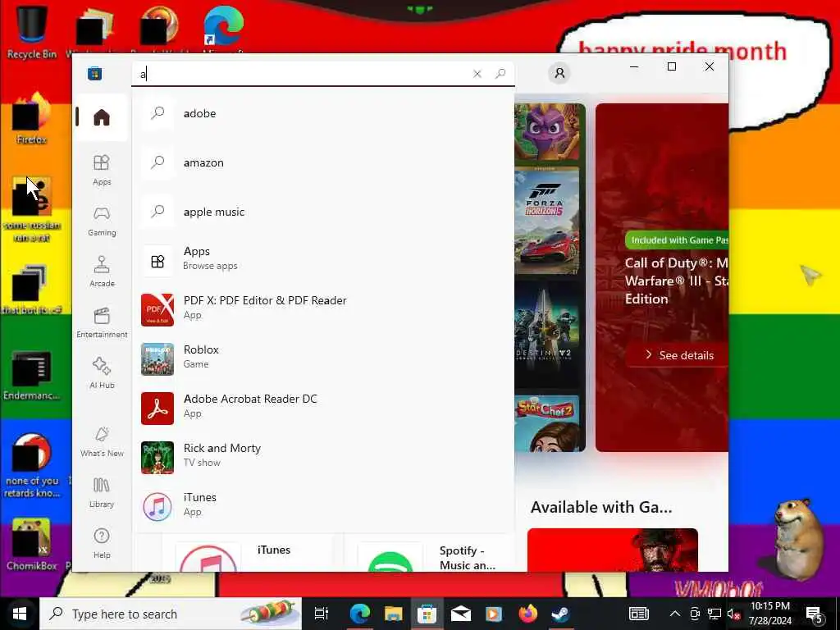Viewport: 840px width, 630px height.
Task: Open Adobe Acrobat Reader DC result
Action: (x=323, y=409)
